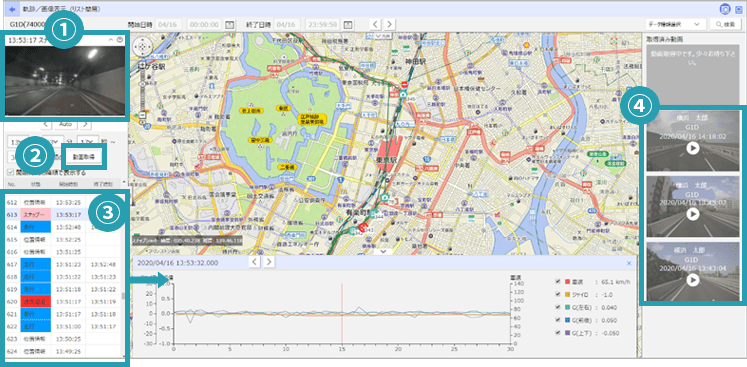This screenshot has height=367, width=747.
Task: Click the snapshot tunnel image
Action: pyautogui.click(x=65, y=81)
